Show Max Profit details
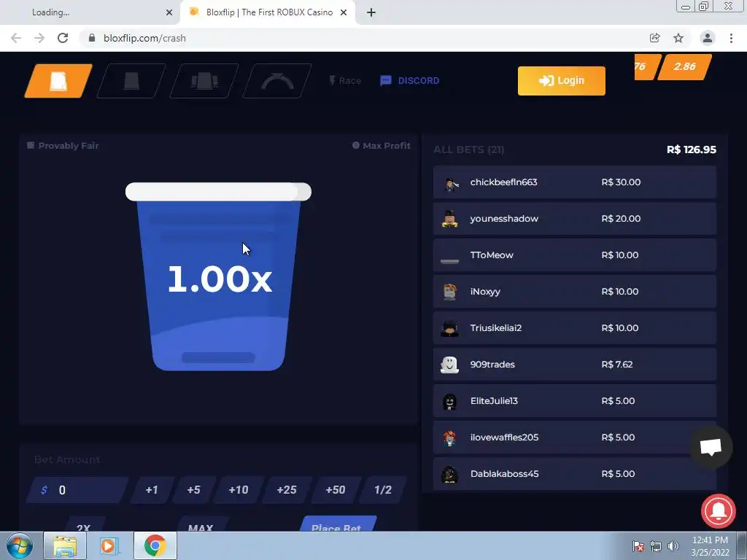 [x=381, y=146]
